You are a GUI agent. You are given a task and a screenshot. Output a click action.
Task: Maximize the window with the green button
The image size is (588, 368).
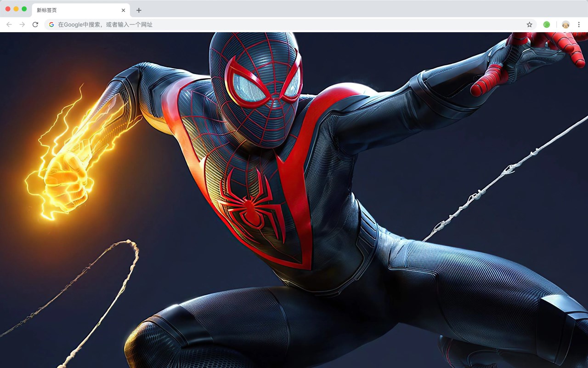(24, 9)
